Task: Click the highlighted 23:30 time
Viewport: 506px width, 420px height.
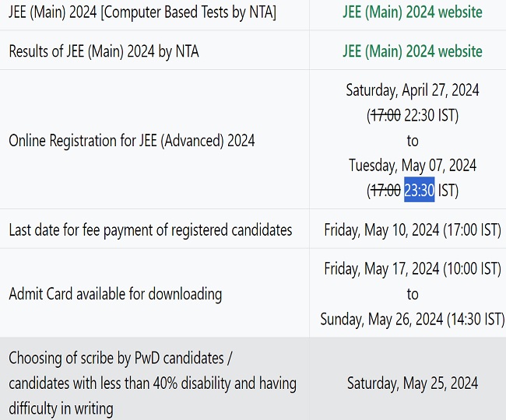Action: coord(419,191)
